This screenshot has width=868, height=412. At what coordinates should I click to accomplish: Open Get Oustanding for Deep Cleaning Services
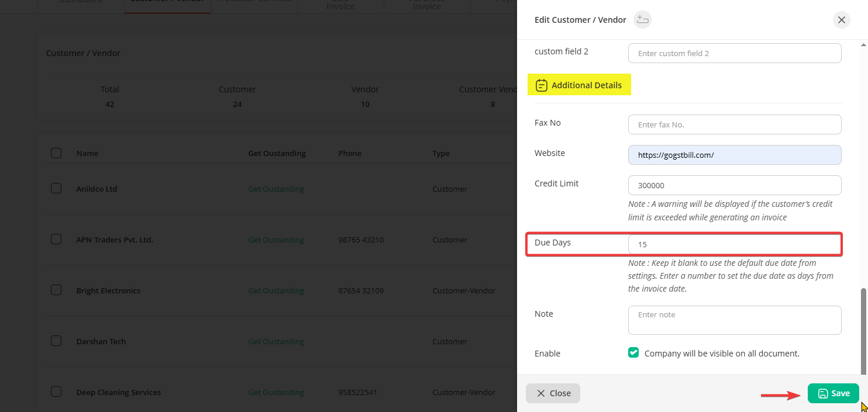click(x=276, y=392)
